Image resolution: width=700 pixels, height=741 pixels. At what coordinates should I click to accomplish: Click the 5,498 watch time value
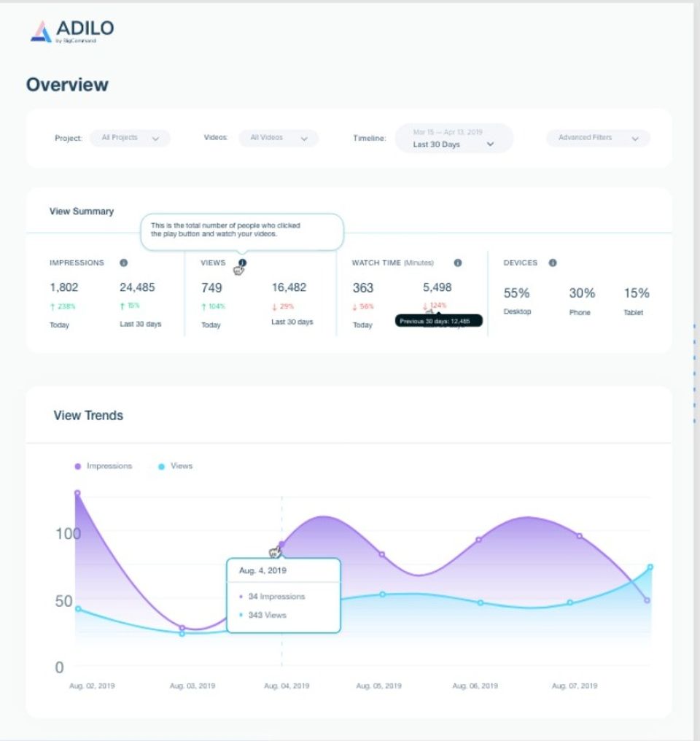coord(437,287)
